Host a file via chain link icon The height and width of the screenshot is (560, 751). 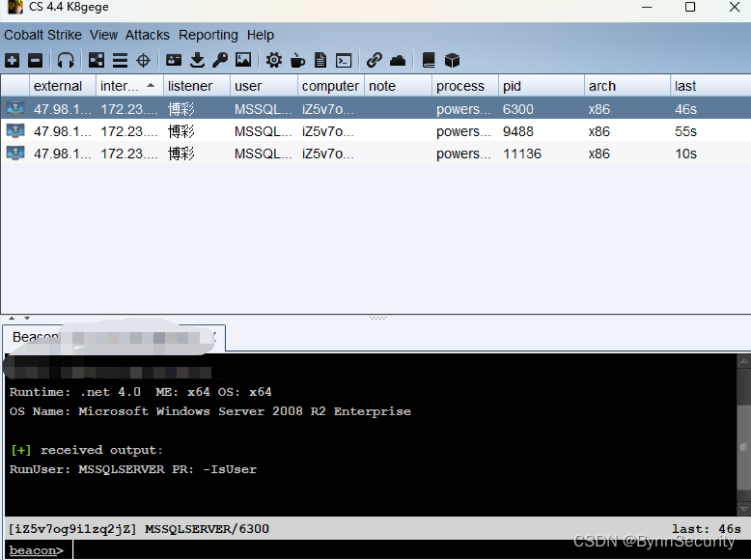click(x=375, y=61)
